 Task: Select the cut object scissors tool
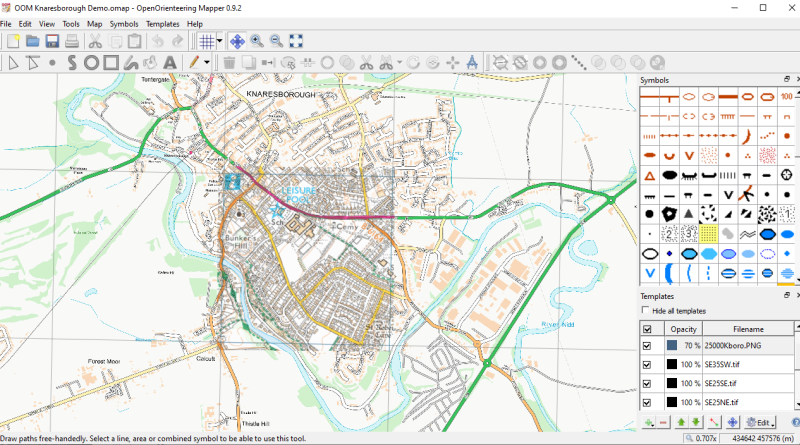(366, 63)
